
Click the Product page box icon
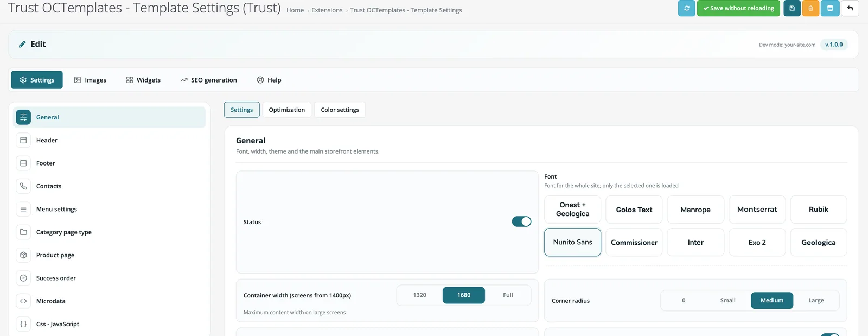(x=23, y=255)
